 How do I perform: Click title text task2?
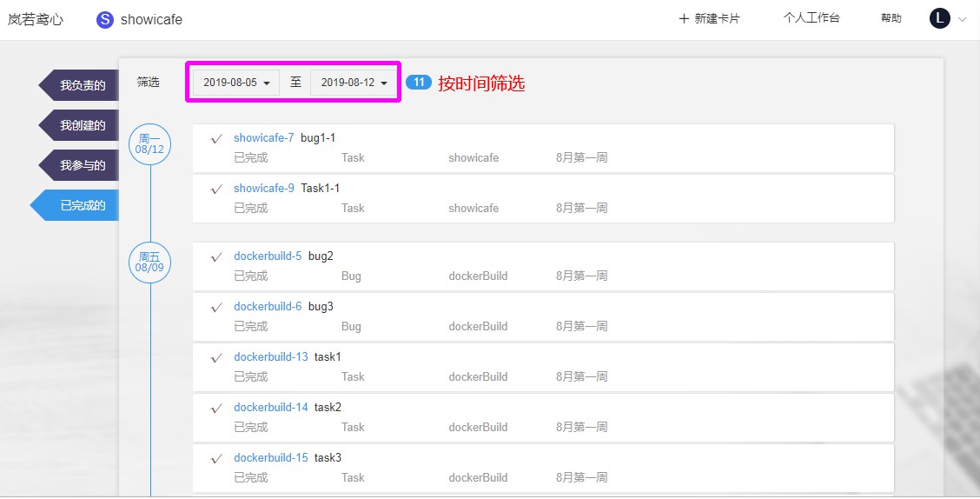click(328, 407)
